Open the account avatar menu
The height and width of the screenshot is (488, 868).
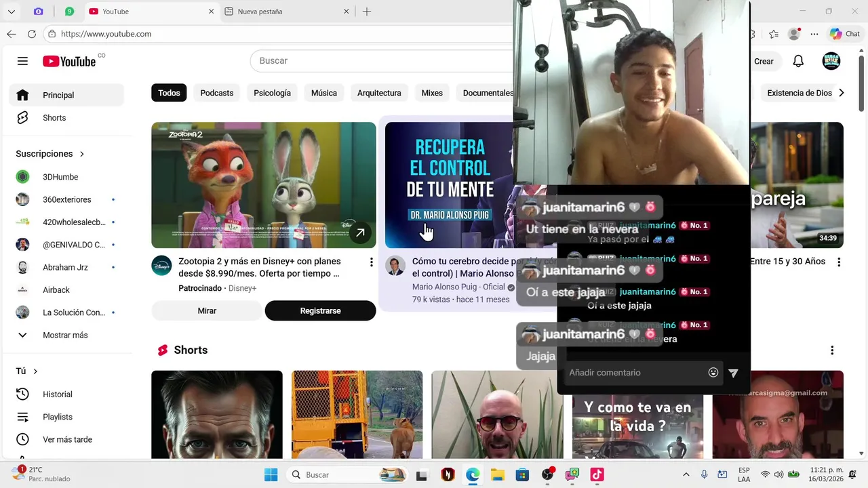[x=831, y=61]
